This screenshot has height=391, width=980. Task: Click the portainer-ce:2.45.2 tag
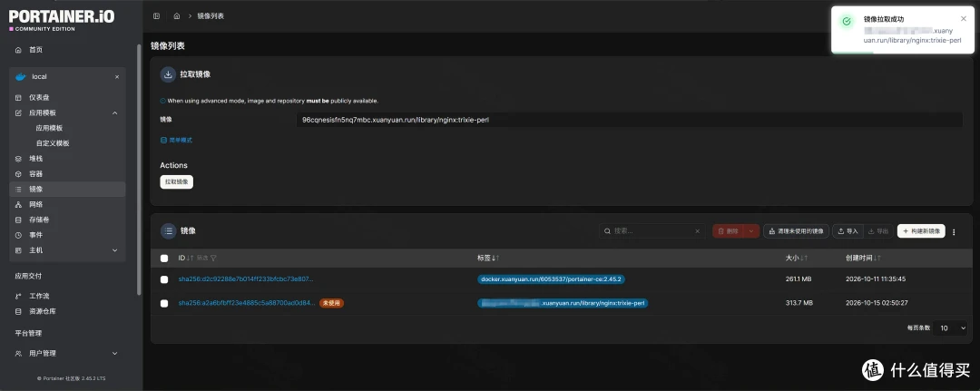(x=552, y=279)
